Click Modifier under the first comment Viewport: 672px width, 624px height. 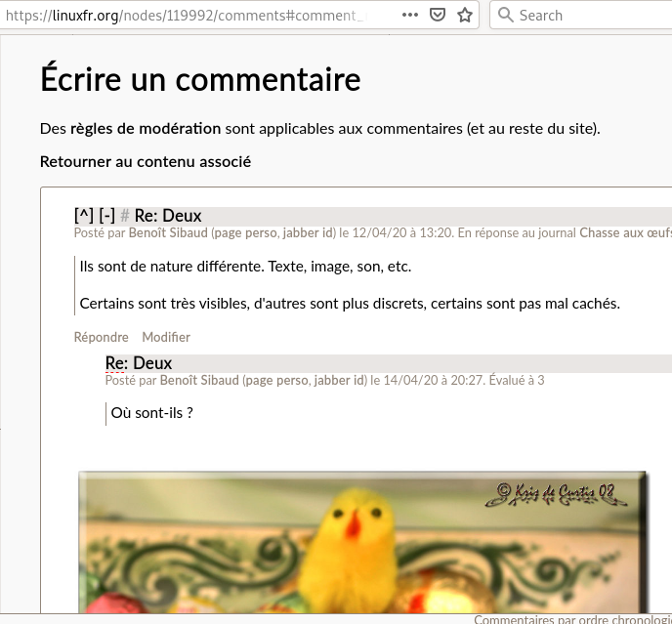[x=166, y=337]
